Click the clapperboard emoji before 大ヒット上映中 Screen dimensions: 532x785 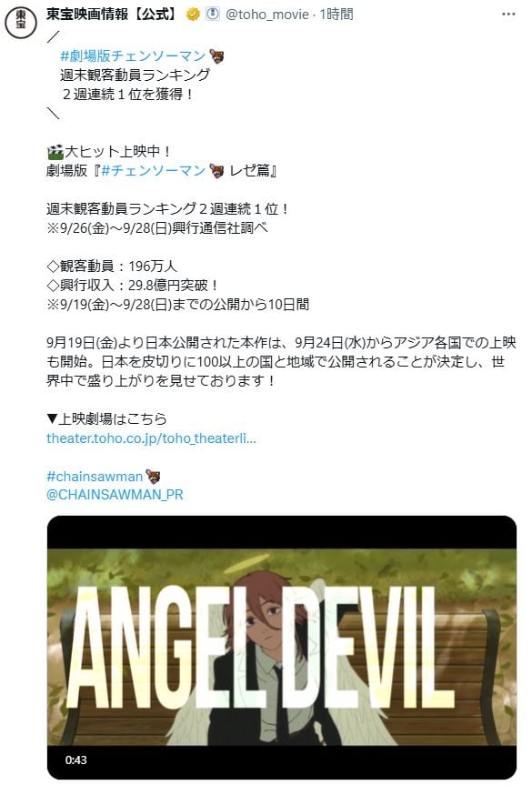(x=55, y=152)
